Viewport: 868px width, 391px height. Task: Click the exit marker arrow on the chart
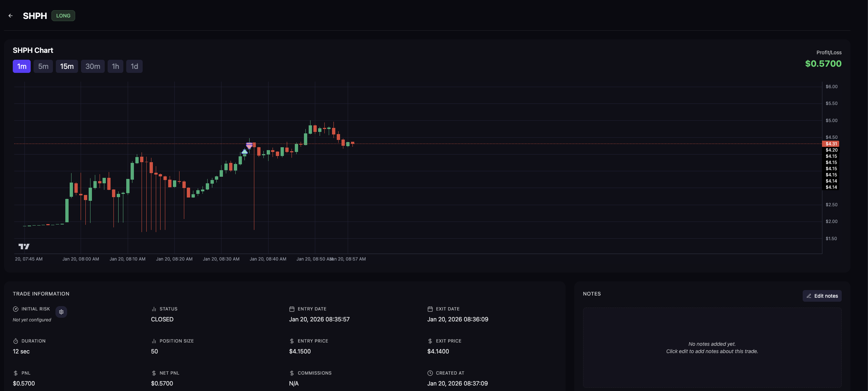(249, 145)
